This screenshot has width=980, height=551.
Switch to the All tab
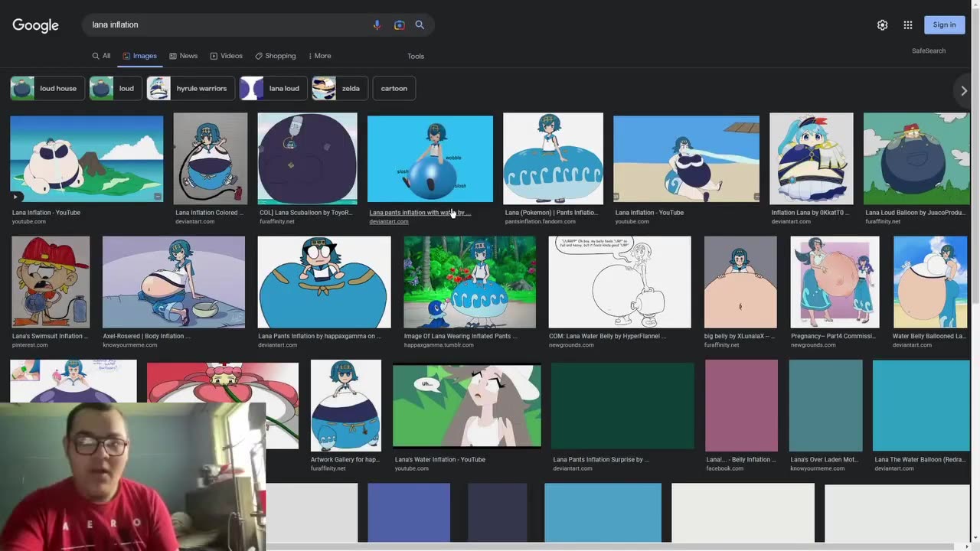pyautogui.click(x=101, y=56)
